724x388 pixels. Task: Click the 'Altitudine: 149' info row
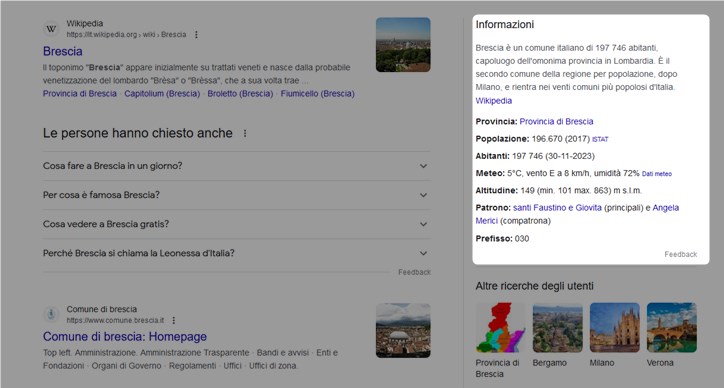tap(559, 190)
